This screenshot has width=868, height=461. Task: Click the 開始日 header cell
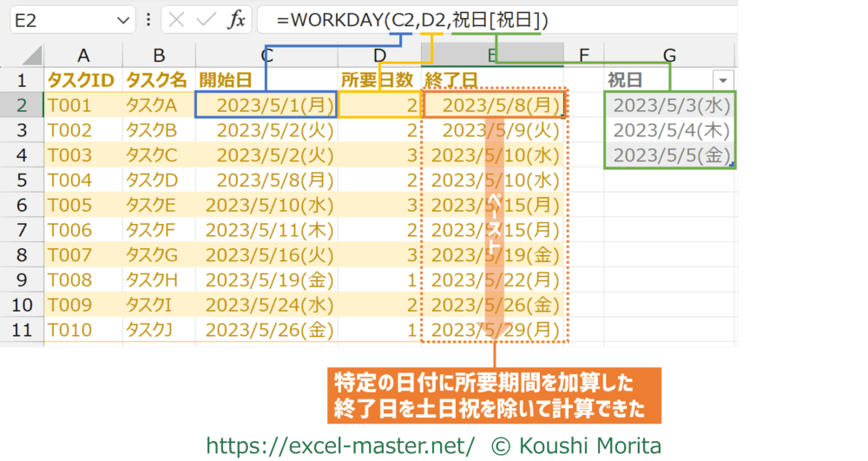click(x=266, y=80)
